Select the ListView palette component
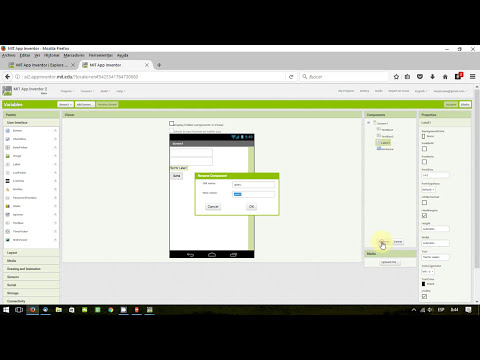Image resolution: width=480 pixels, height=360 pixels. 18,181
